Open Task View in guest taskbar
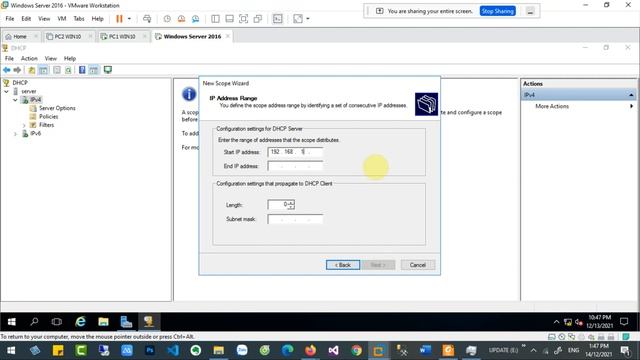Image resolution: width=640 pixels, height=360 pixels. [x=57, y=322]
